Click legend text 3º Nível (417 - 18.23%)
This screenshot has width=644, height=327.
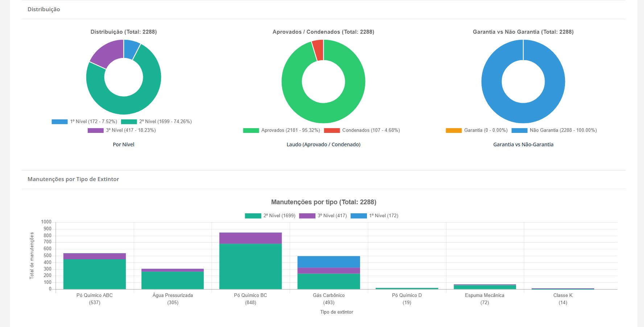[131, 130]
